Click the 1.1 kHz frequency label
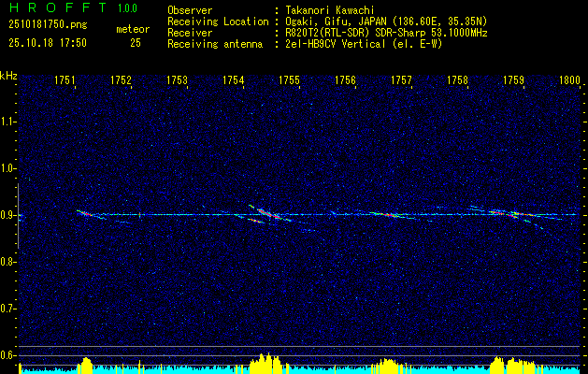 [8, 122]
